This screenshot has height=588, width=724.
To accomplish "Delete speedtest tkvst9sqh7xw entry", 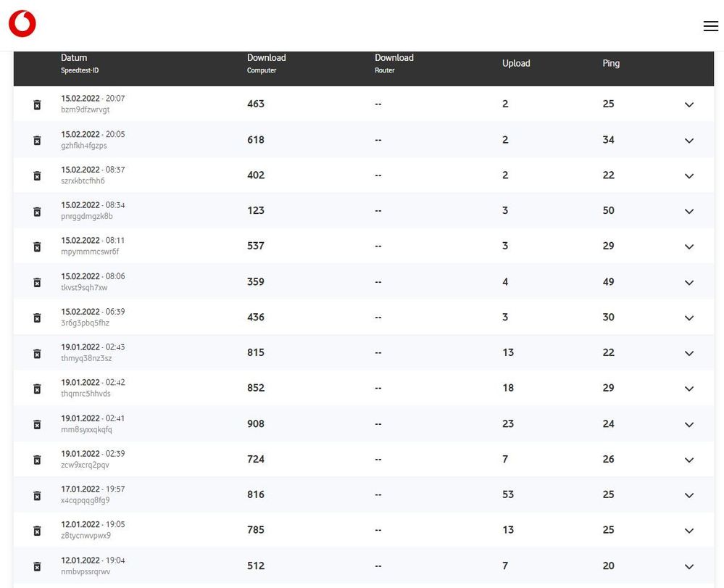I will coord(38,282).
